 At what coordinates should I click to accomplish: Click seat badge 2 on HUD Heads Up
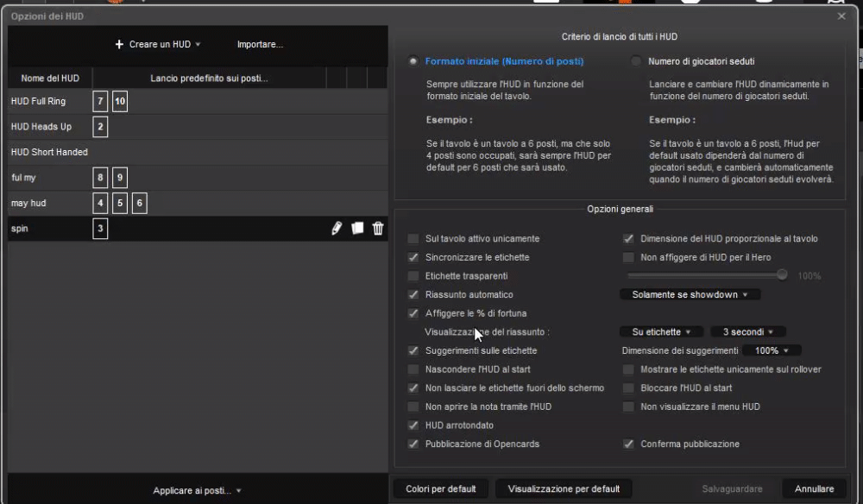click(100, 127)
